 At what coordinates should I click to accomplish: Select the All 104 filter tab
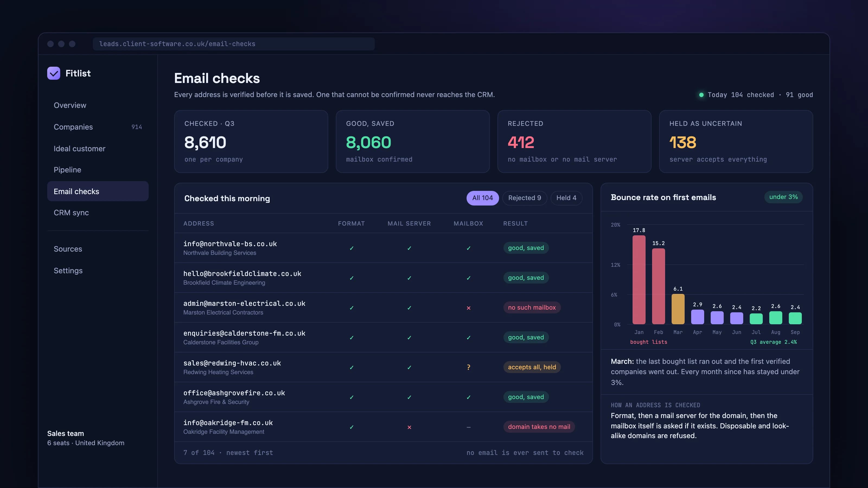click(482, 198)
